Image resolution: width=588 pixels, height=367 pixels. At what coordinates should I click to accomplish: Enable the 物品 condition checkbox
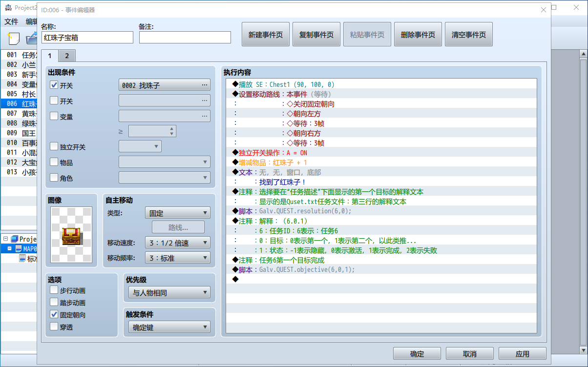click(x=54, y=162)
